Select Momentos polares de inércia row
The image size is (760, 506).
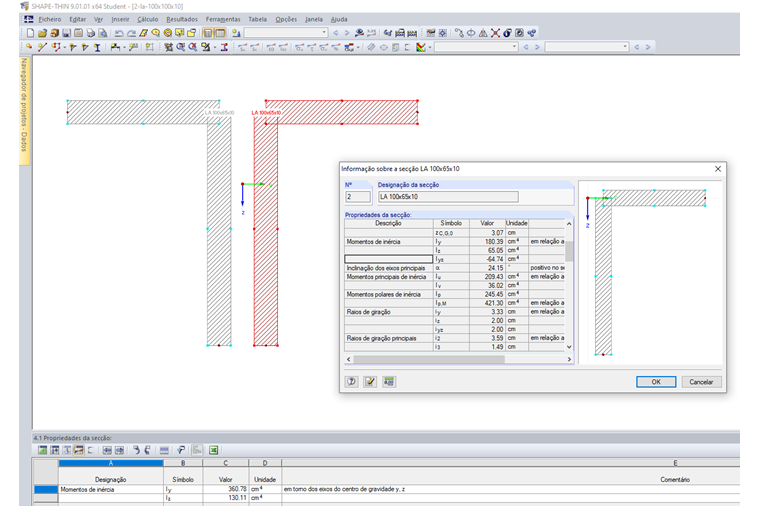tap(455, 294)
